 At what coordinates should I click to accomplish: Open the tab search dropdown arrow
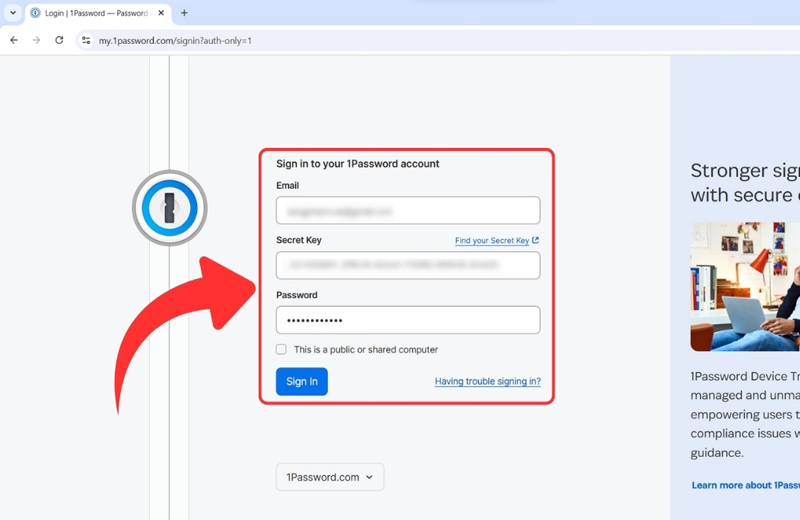coord(13,13)
